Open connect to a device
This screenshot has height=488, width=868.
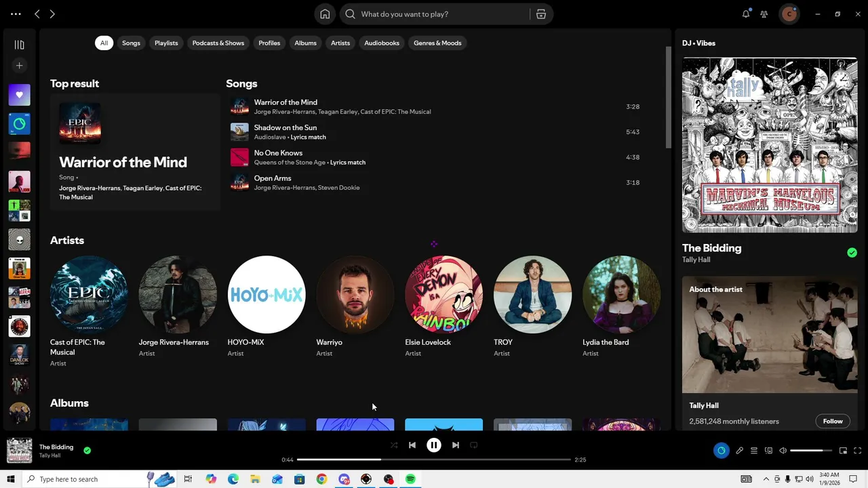pos(769,451)
